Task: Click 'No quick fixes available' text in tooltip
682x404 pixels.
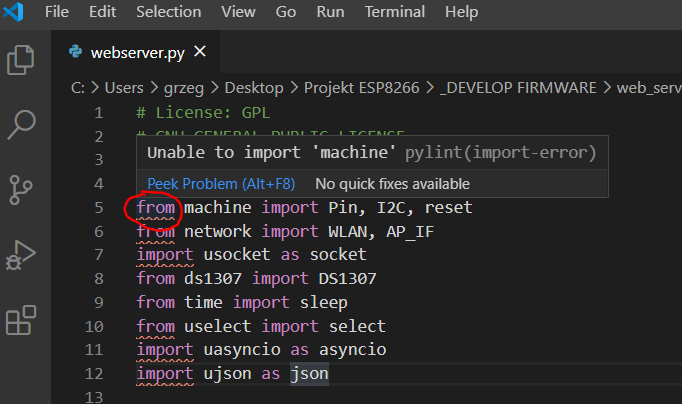Action: pyautogui.click(x=392, y=184)
